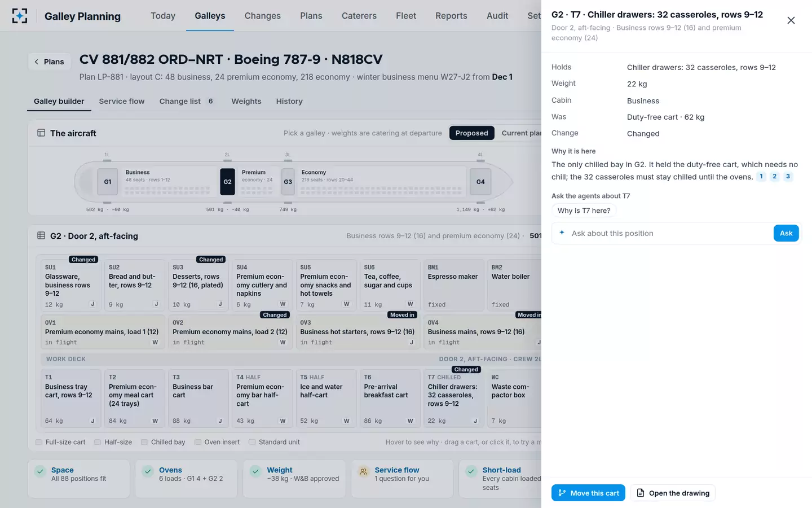
Task: Focus the Ask about this position field
Action: [x=670, y=233]
